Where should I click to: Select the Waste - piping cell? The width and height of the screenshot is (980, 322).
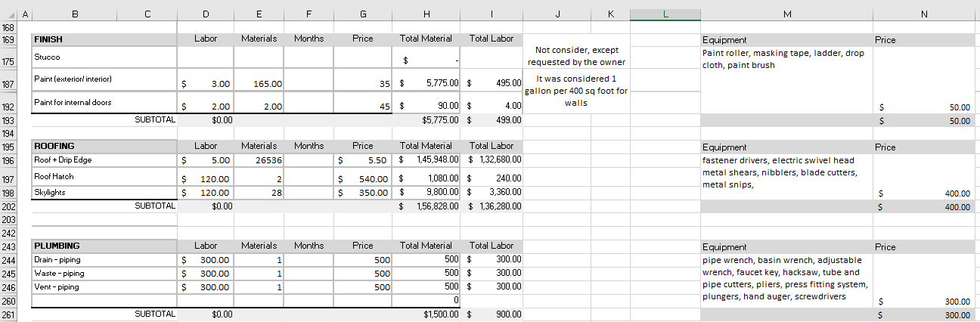point(104,274)
